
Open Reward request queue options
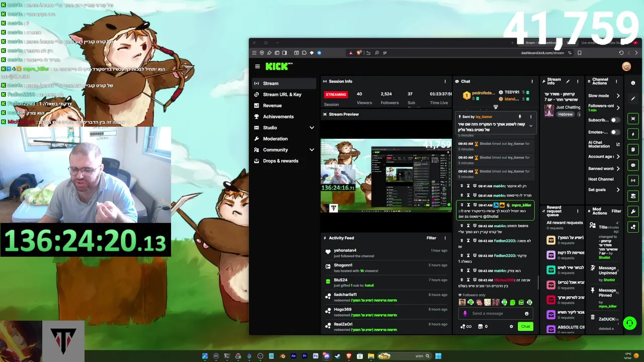tap(578, 211)
